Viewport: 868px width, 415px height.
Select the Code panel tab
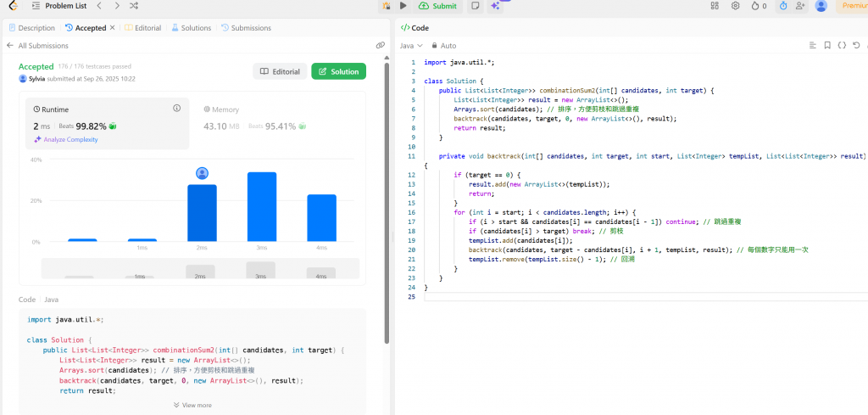tap(415, 28)
